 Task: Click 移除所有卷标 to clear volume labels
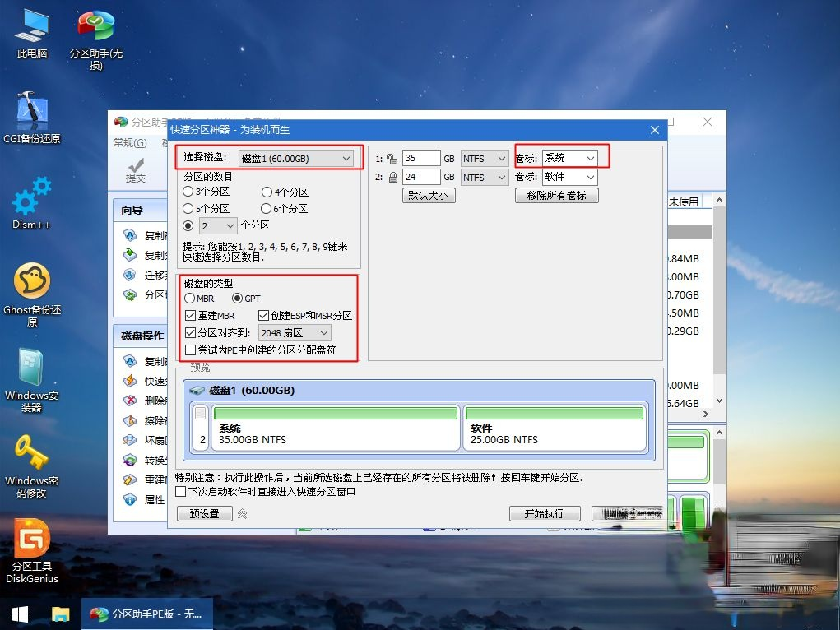(557, 195)
